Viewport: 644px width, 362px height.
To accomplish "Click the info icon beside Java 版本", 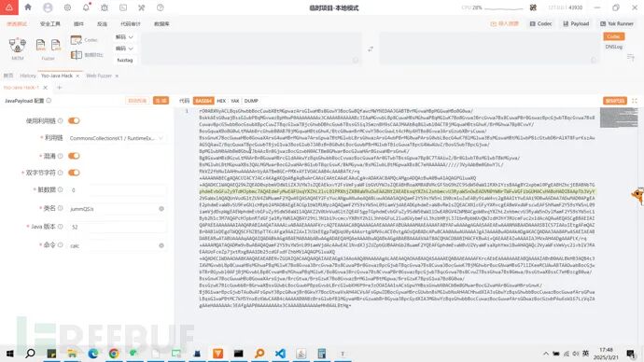I will tap(61, 227).
